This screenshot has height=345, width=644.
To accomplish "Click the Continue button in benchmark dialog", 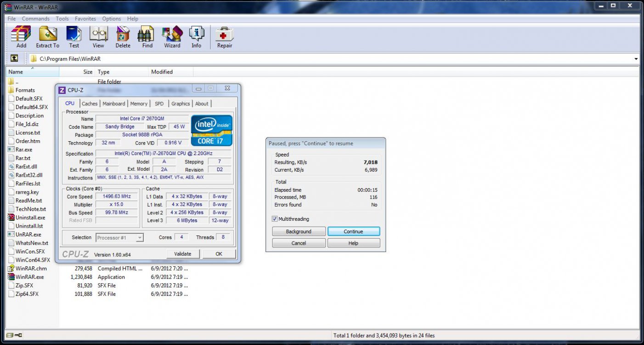I will [354, 231].
